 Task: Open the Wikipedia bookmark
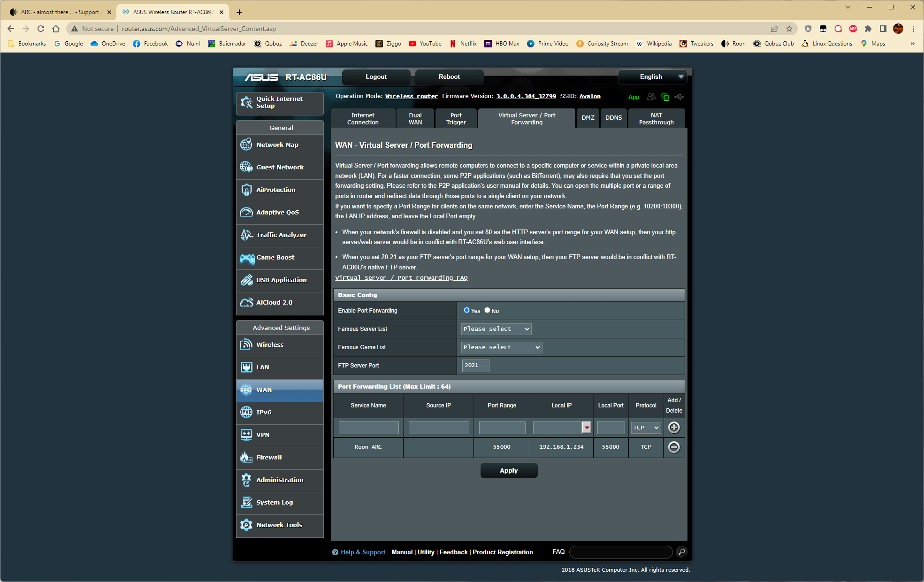point(654,44)
